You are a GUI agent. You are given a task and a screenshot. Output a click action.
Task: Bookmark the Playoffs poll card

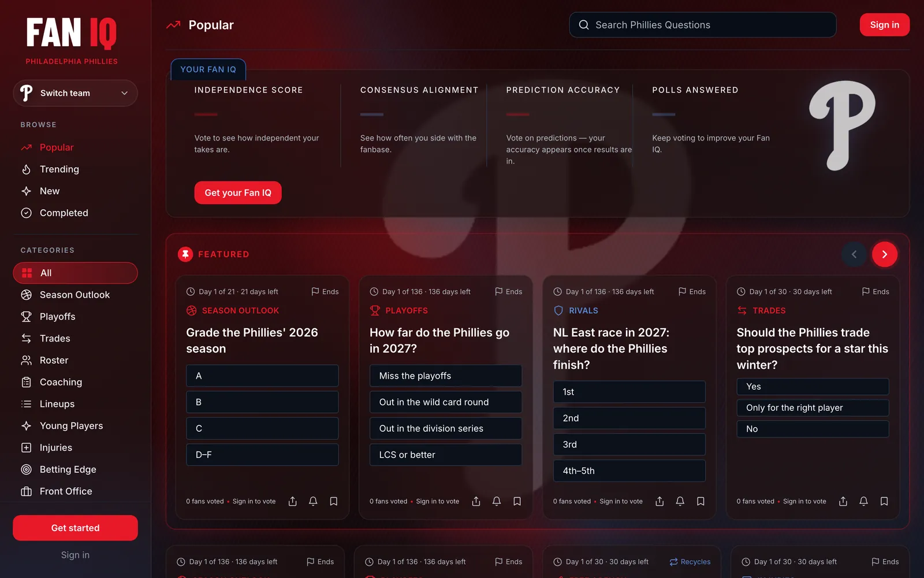[x=517, y=501]
